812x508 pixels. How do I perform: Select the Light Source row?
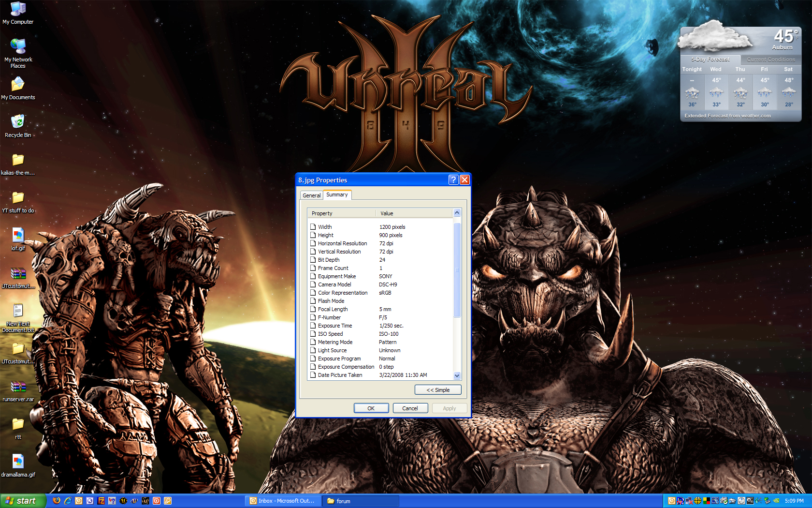(x=380, y=350)
